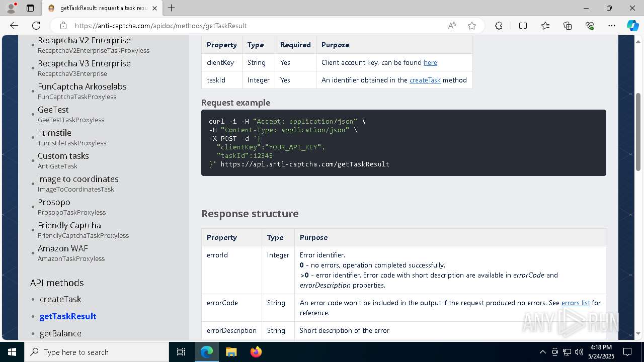The width and height of the screenshot is (644, 362).
Task: Refresh the page
Action: 36,26
